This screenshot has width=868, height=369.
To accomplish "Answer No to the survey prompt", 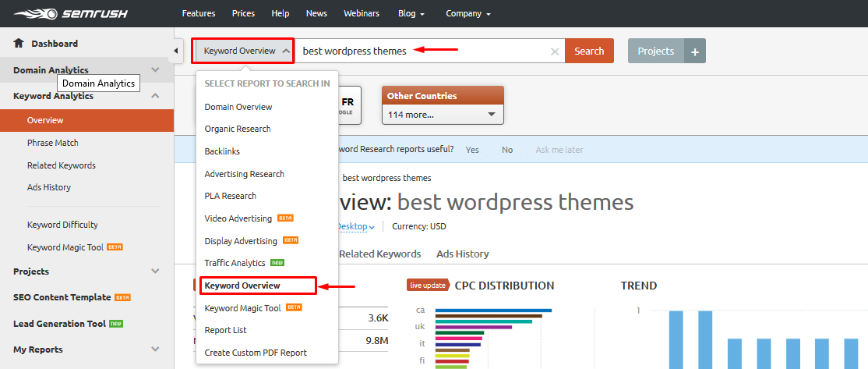I will (x=507, y=150).
